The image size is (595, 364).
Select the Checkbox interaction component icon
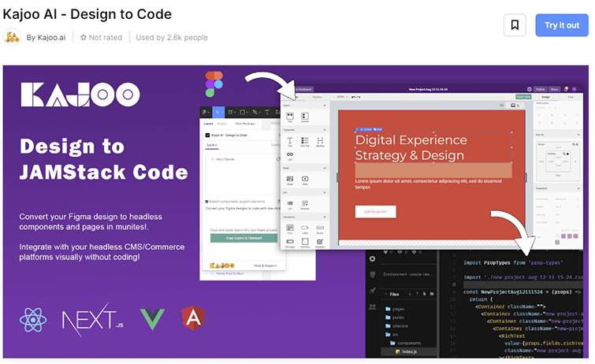[x=320, y=242]
